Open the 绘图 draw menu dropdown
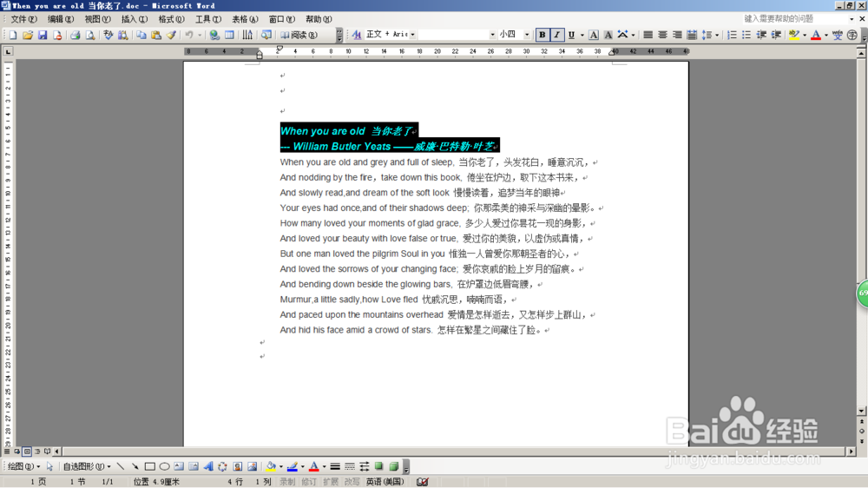 tap(23, 466)
